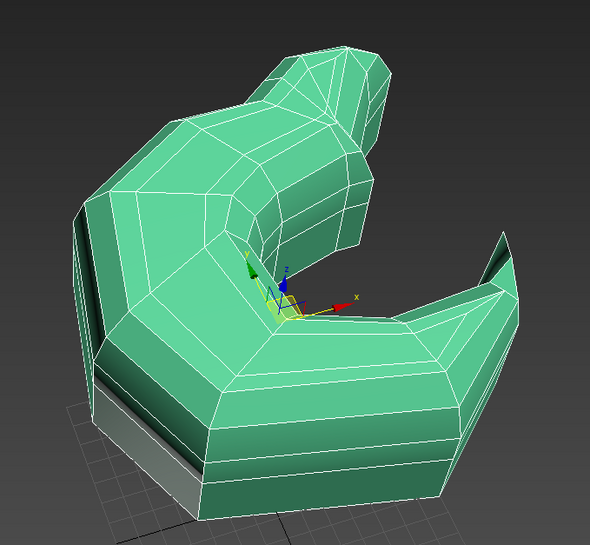Click the top vertex where knob edges converge
This screenshot has height=545, width=590.
coord(346,47)
